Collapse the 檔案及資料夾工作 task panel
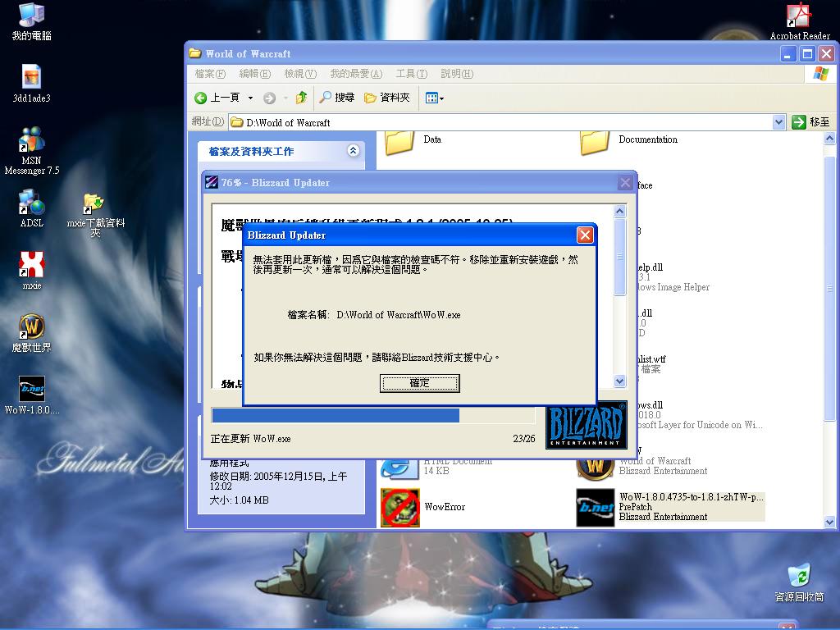Viewport: 840px width, 630px height. [x=353, y=151]
